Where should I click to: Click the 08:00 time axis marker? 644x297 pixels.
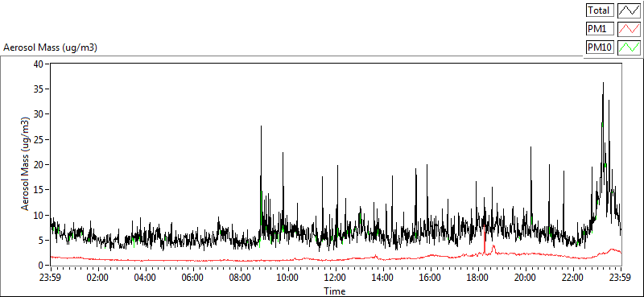pyautogui.click(x=240, y=278)
